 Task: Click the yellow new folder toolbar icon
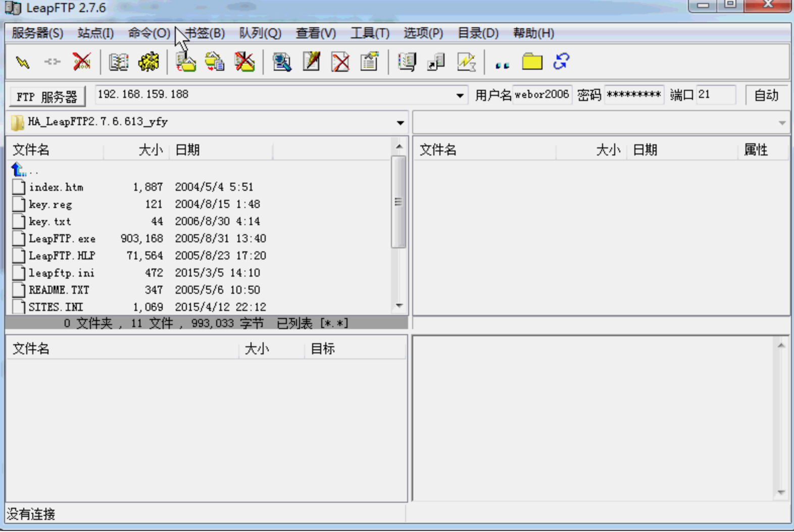tap(532, 62)
